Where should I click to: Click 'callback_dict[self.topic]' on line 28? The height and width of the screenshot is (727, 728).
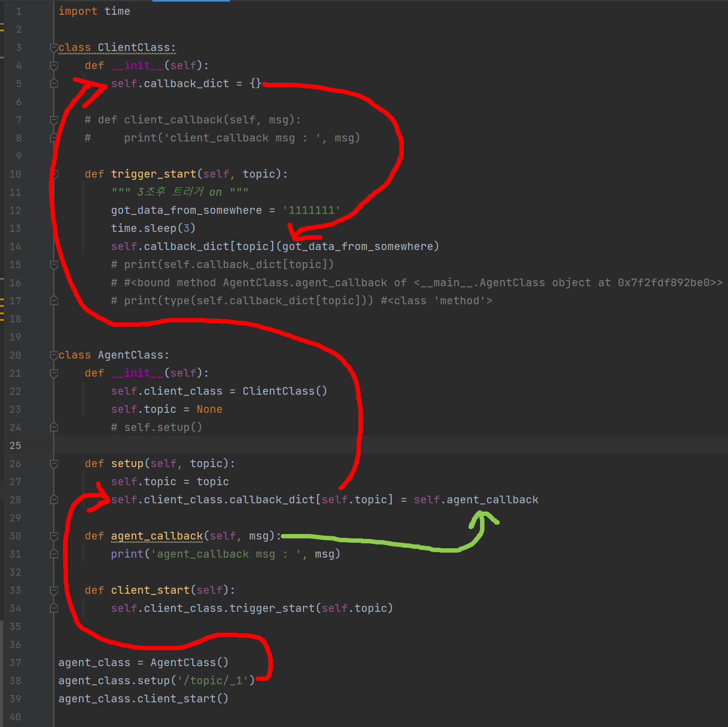pos(312,500)
